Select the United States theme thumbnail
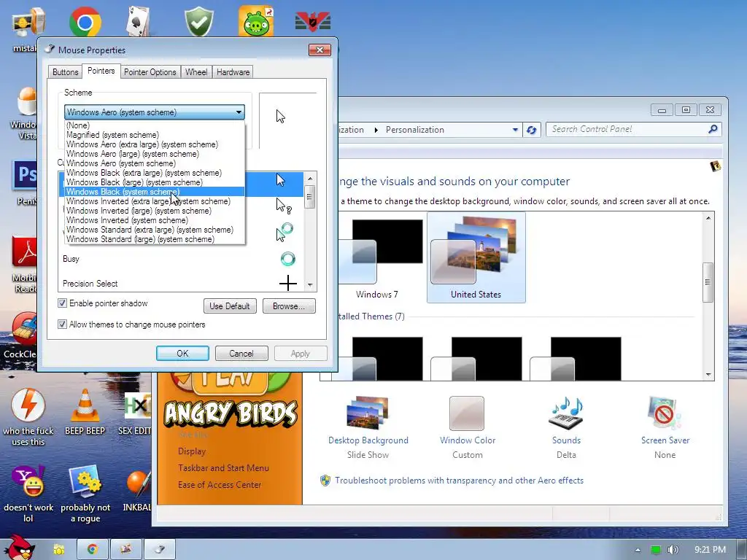 pyautogui.click(x=476, y=257)
